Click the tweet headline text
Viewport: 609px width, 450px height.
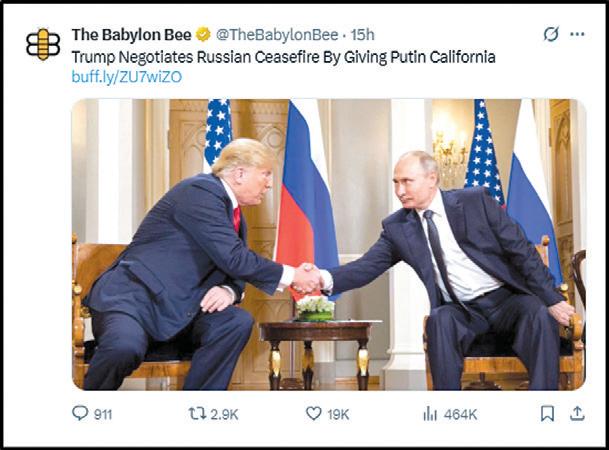284,57
